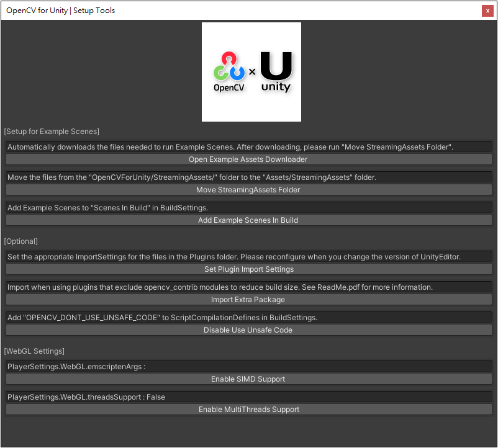The width and height of the screenshot is (498, 448).
Task: Apply Set Plugin Import Settings
Action: (x=248, y=269)
